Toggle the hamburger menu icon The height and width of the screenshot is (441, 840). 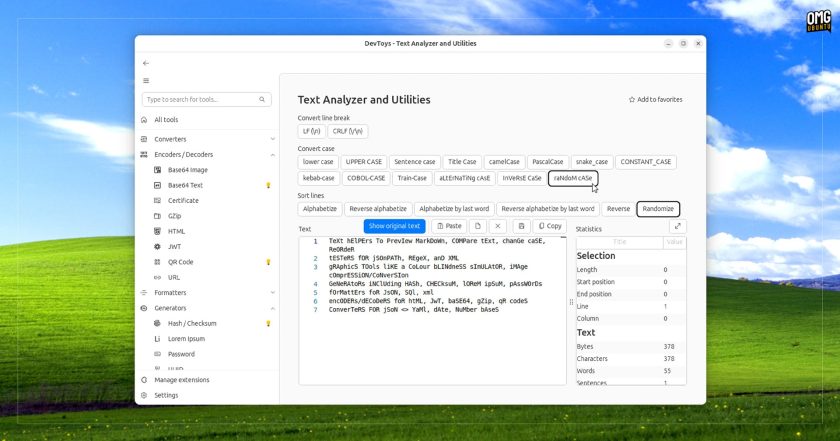146,81
